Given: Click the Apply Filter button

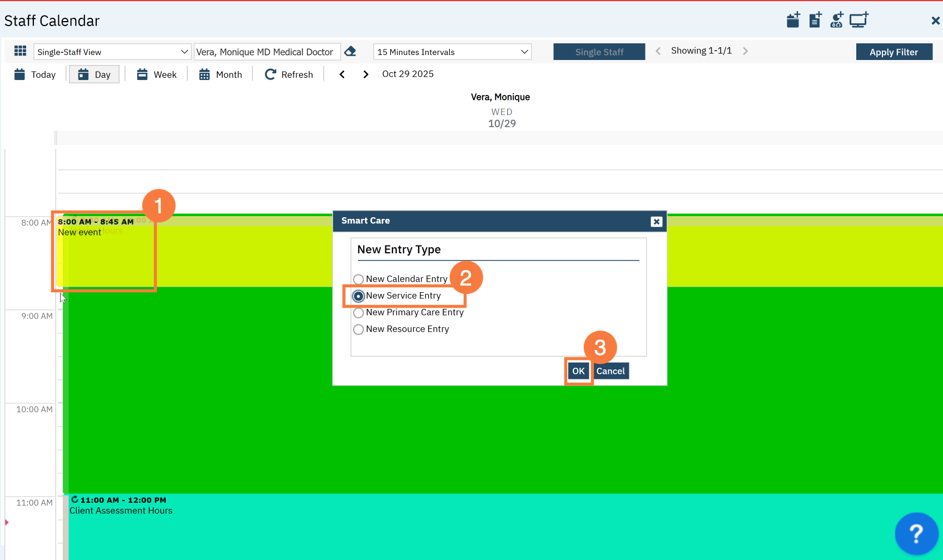Looking at the screenshot, I should pyautogui.click(x=894, y=52).
